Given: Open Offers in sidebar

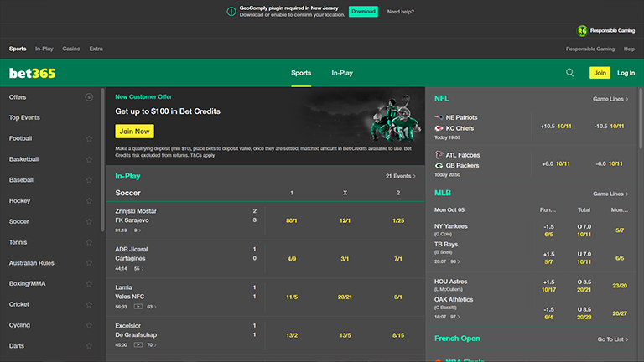Looking at the screenshot, I should [x=18, y=97].
